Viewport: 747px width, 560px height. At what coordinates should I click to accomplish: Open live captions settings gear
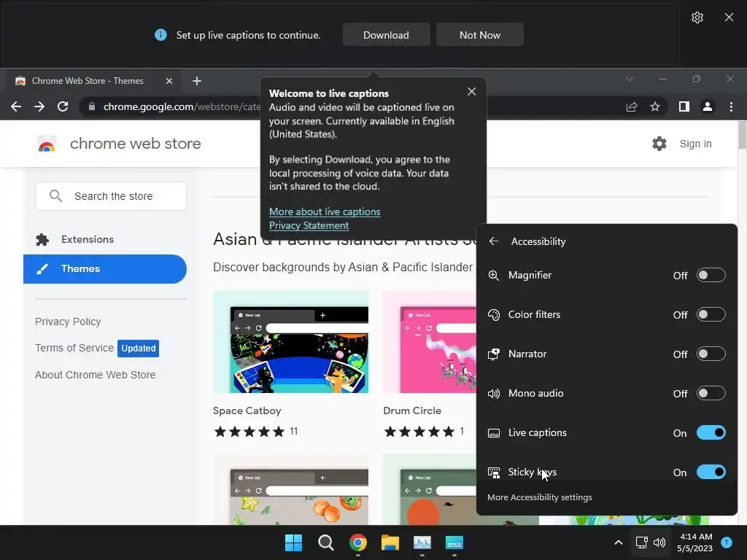[697, 17]
